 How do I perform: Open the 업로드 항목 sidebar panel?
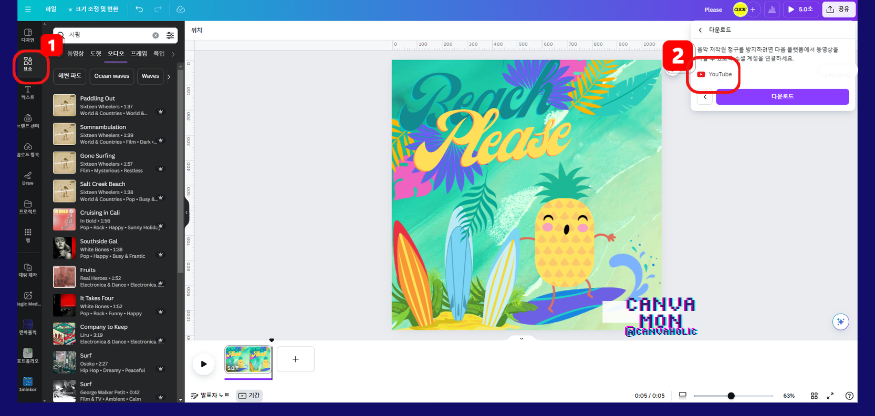28,150
